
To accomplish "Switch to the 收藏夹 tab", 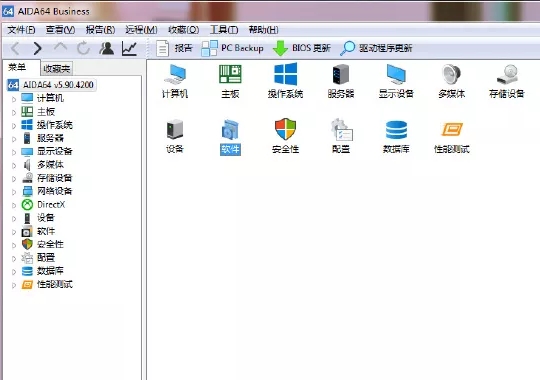I will (x=57, y=69).
